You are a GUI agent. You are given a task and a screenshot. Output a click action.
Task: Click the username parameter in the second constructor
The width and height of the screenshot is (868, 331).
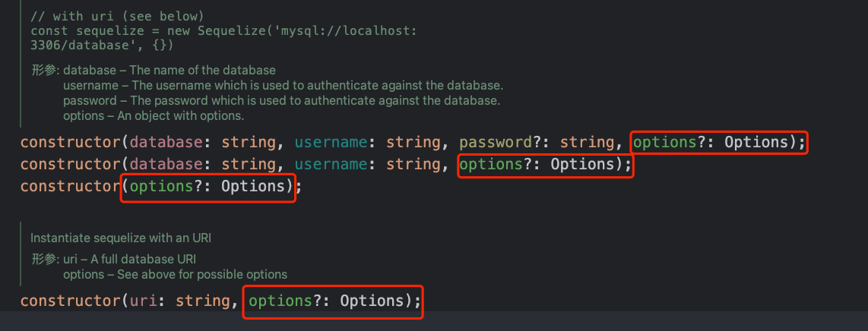point(331,164)
